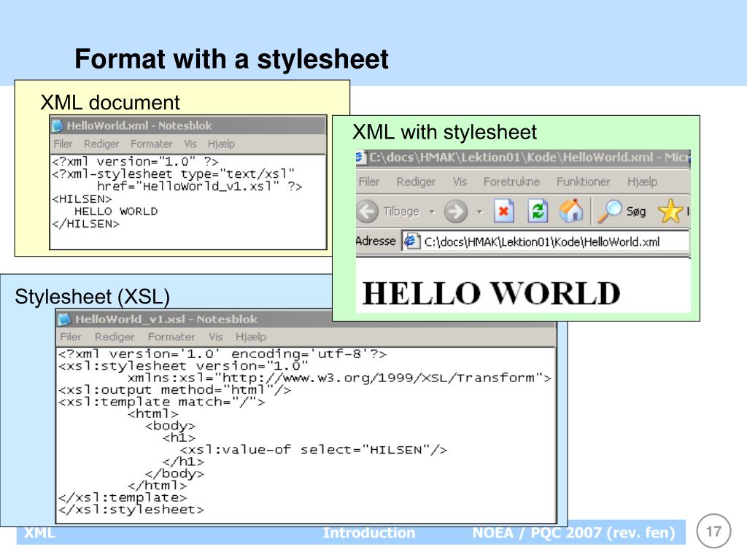Image resolution: width=747 pixels, height=560 pixels.
Task: Click the closing </xsl:template> line
Action: coord(123,497)
